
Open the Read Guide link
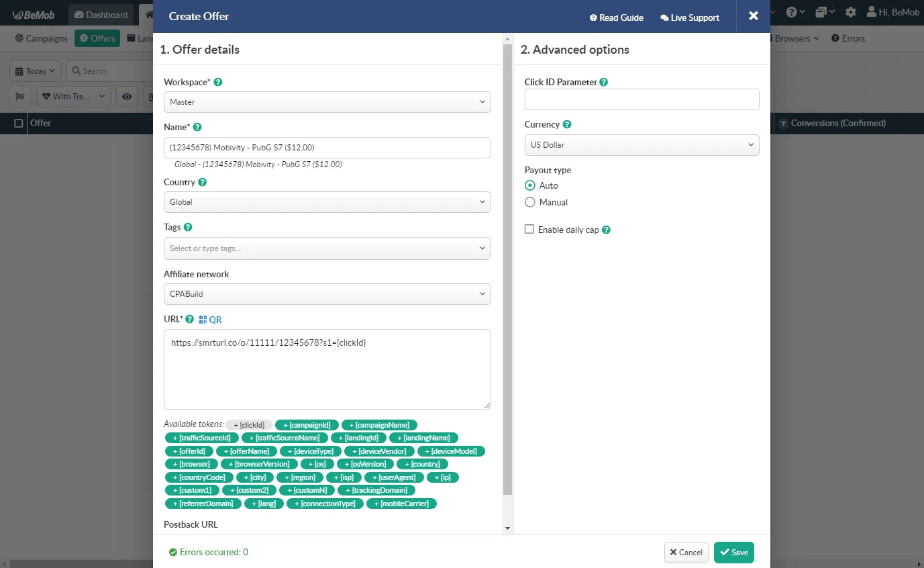[x=616, y=17]
